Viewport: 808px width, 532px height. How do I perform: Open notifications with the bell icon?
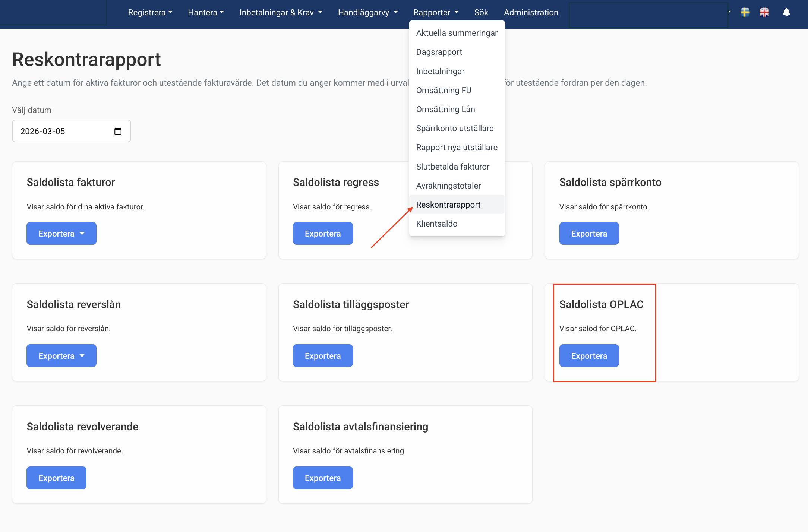(x=786, y=12)
